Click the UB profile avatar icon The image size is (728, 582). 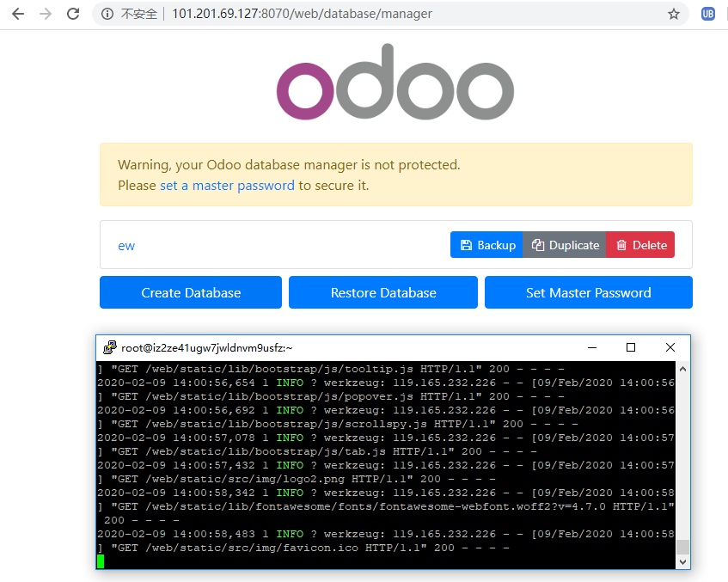point(707,14)
